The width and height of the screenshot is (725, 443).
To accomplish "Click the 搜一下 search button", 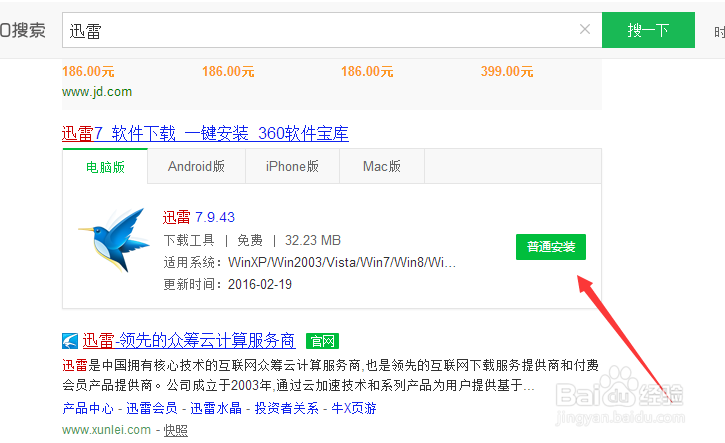I will 648,30.
